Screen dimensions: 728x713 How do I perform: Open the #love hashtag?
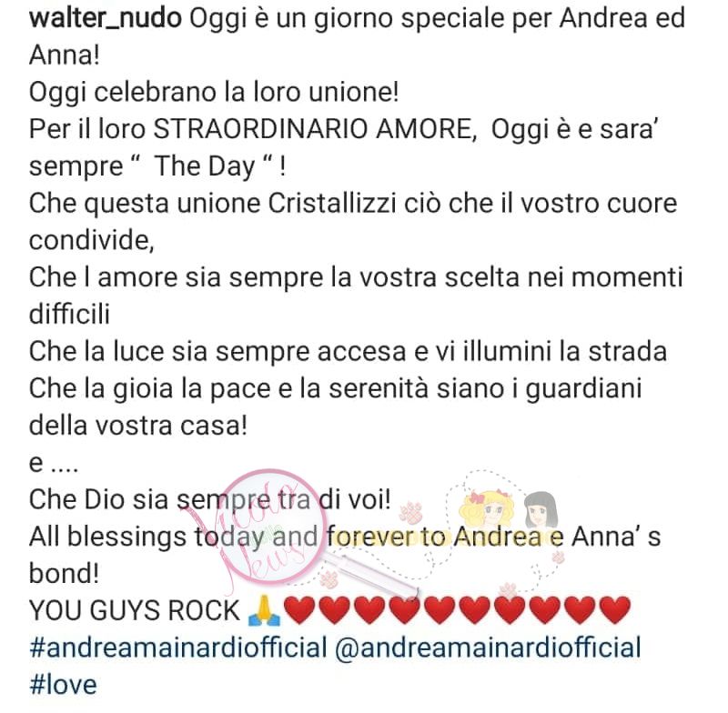(63, 685)
